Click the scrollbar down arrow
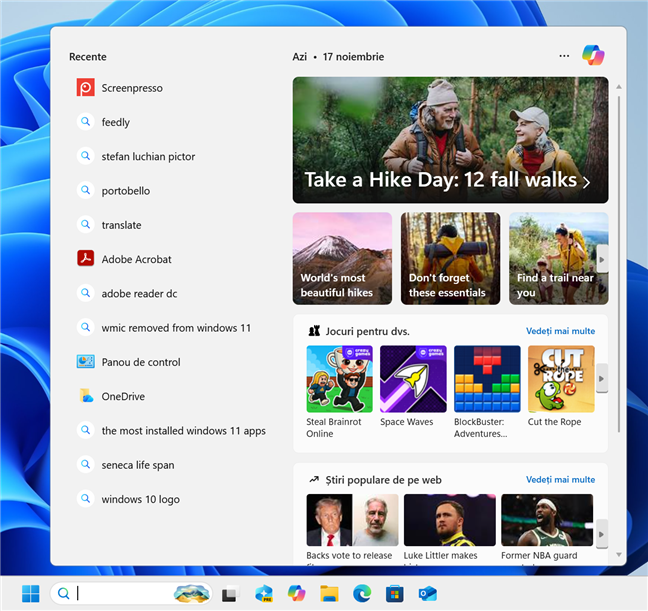The height and width of the screenshot is (611, 648). 619,555
